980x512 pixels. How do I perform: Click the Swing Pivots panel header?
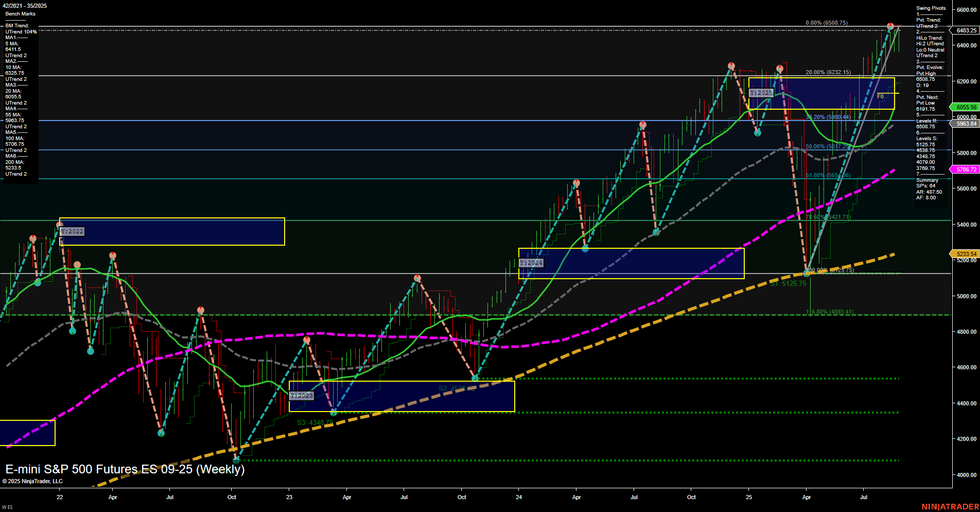pyautogui.click(x=930, y=8)
